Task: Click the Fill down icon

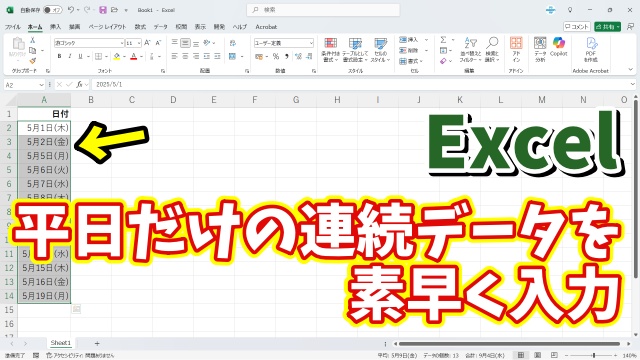Action: coord(443,50)
